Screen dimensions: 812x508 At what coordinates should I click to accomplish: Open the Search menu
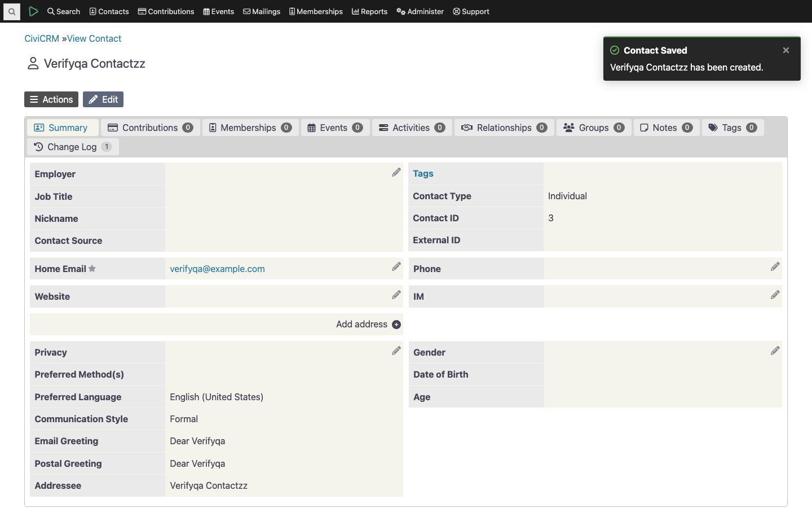(x=64, y=11)
